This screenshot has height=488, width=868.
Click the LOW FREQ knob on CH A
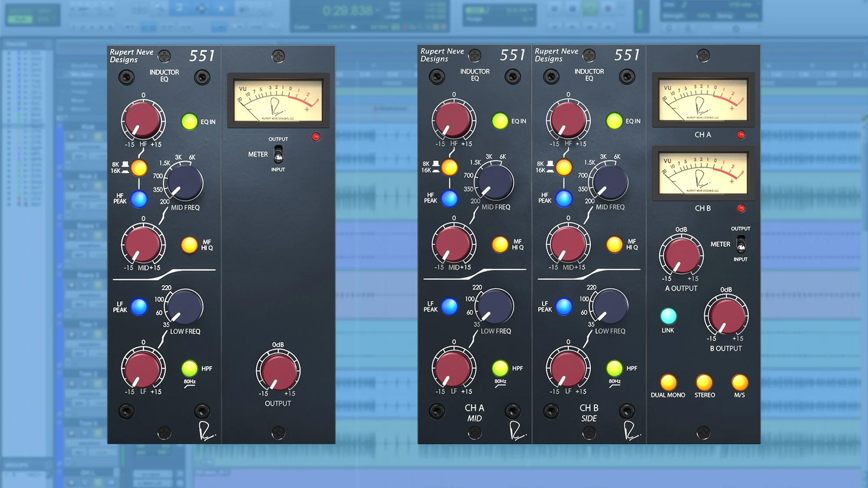pos(495,306)
